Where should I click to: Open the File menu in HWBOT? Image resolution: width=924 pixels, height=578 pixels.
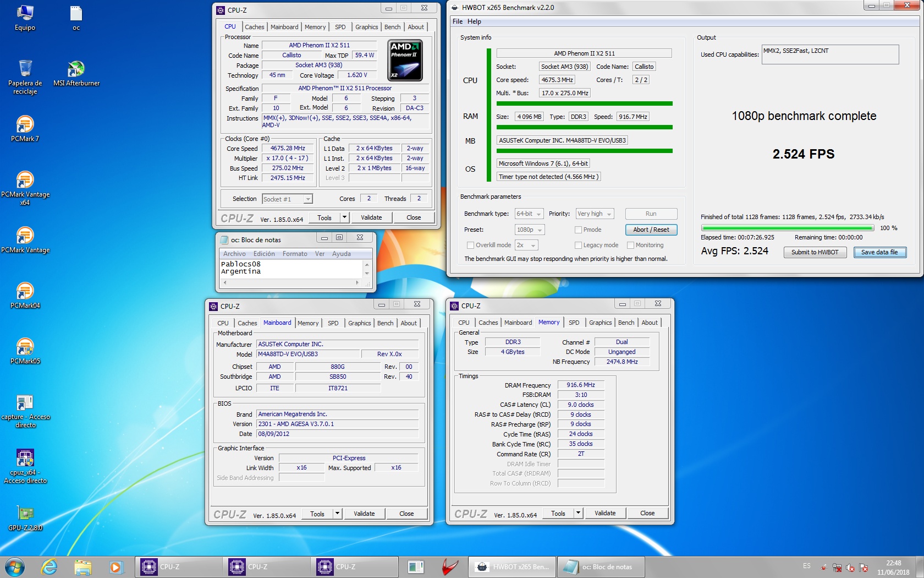tap(458, 21)
